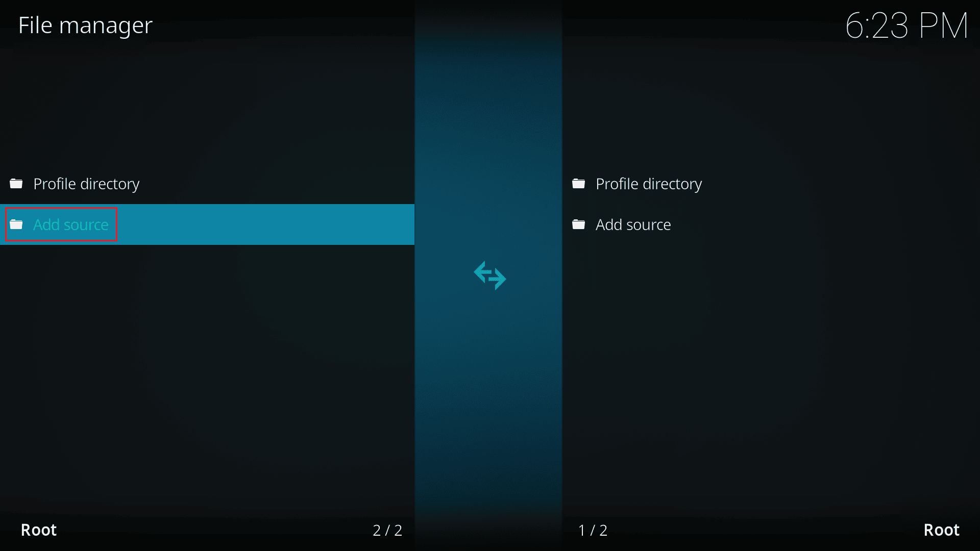Screen dimensions: 980x551
Task: Select the file transfer direction toggle icon
Action: pos(489,275)
